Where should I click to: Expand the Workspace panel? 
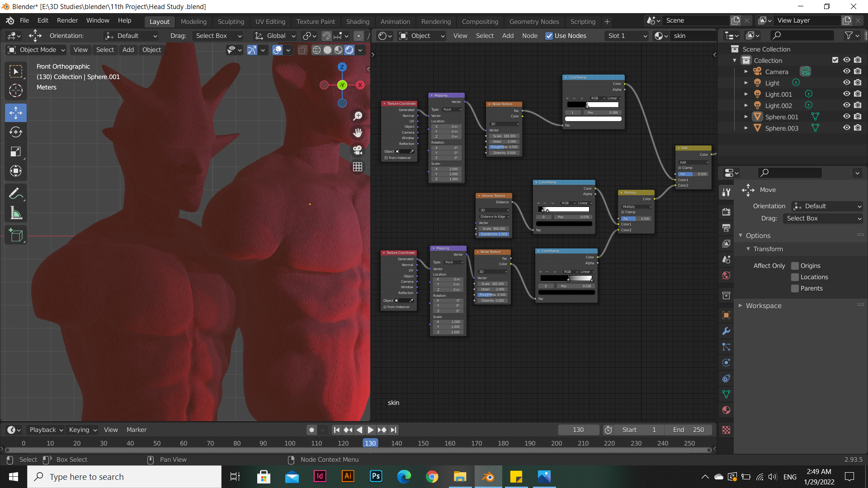[764, 306]
